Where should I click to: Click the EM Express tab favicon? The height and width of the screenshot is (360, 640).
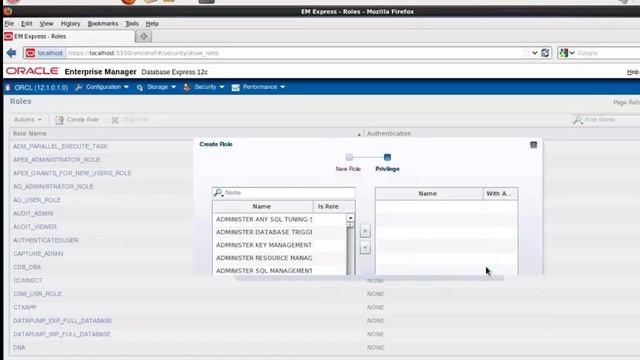[x=8, y=36]
